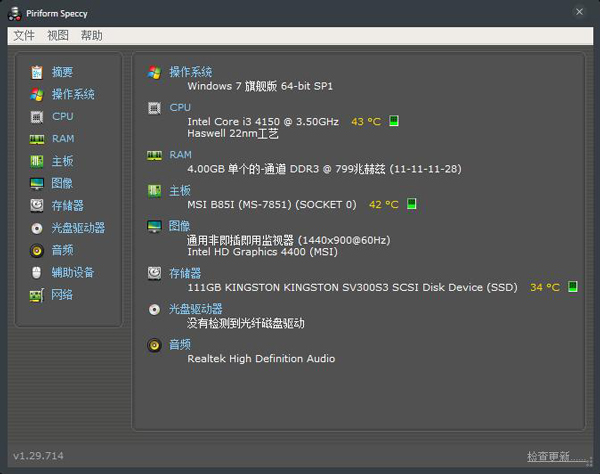Open the 图像 heading link in summary
Image resolution: width=600 pixels, height=474 pixels.
[179, 226]
